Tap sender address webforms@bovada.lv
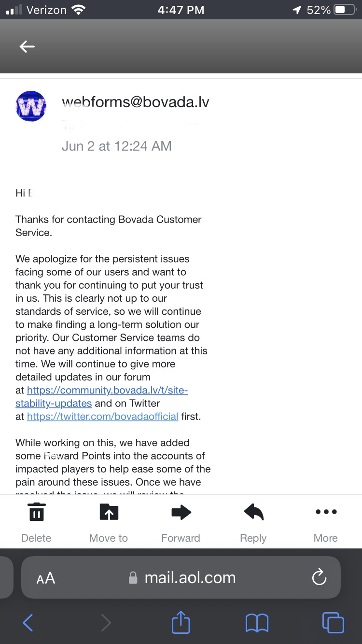The width and height of the screenshot is (362, 644). pos(135,102)
